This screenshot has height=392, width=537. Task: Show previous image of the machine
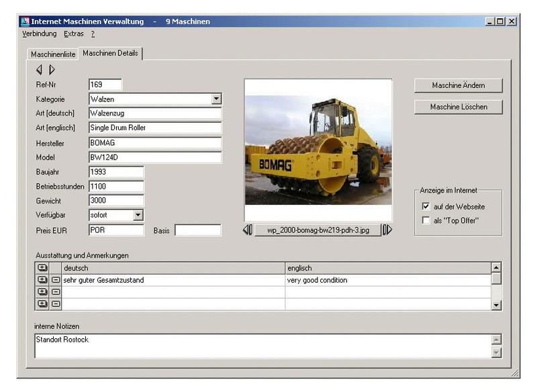pyautogui.click(x=248, y=230)
